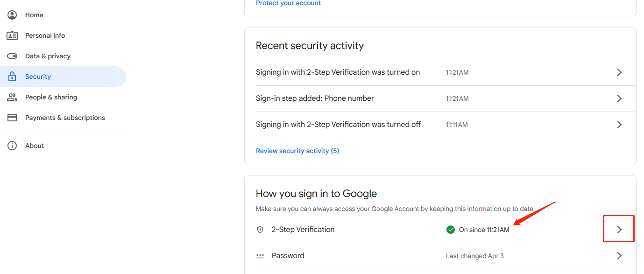The height and width of the screenshot is (274, 644).
Task: Click the Data & privacy toggle icon
Action: tap(12, 56)
